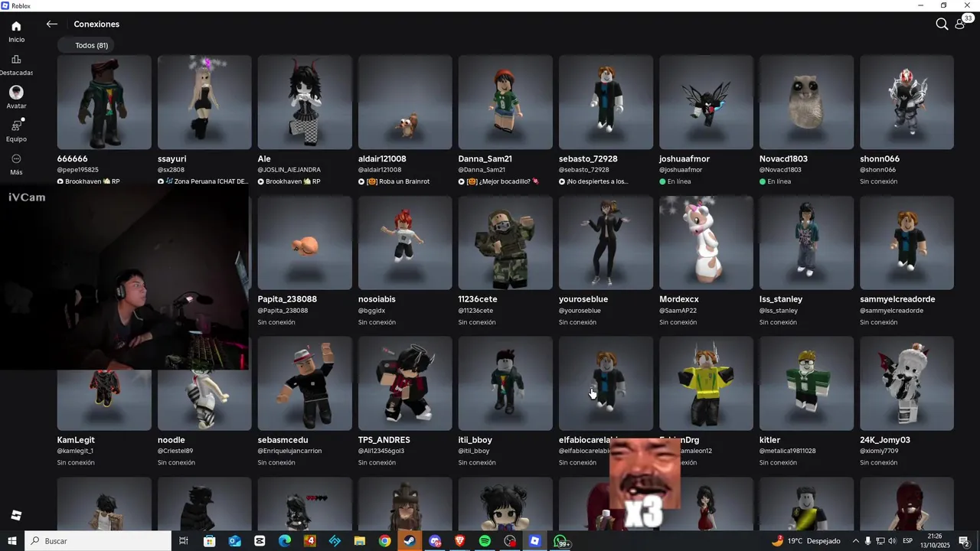Open CapCut from the taskbar
This screenshot has width=980, height=551.
(260, 541)
